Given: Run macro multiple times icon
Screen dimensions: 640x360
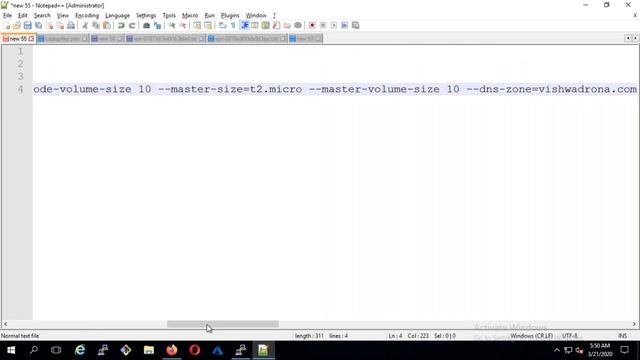Looking at the screenshot, I should pos(344,25).
